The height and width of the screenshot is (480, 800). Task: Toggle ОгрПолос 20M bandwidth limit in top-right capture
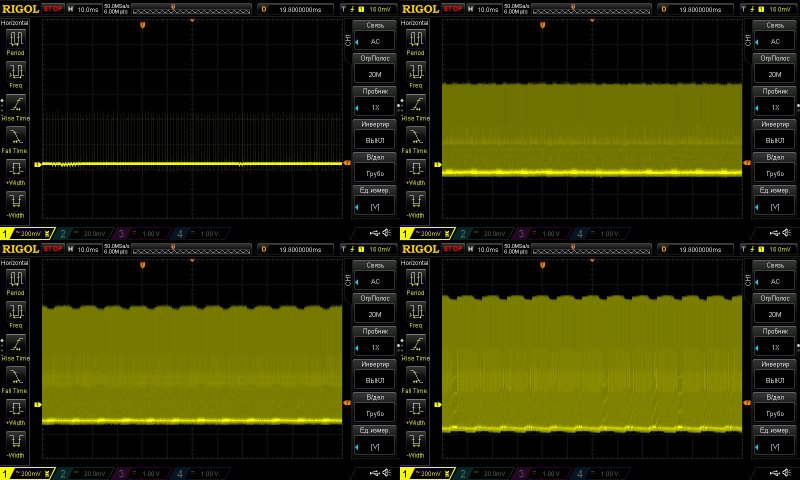click(775, 68)
